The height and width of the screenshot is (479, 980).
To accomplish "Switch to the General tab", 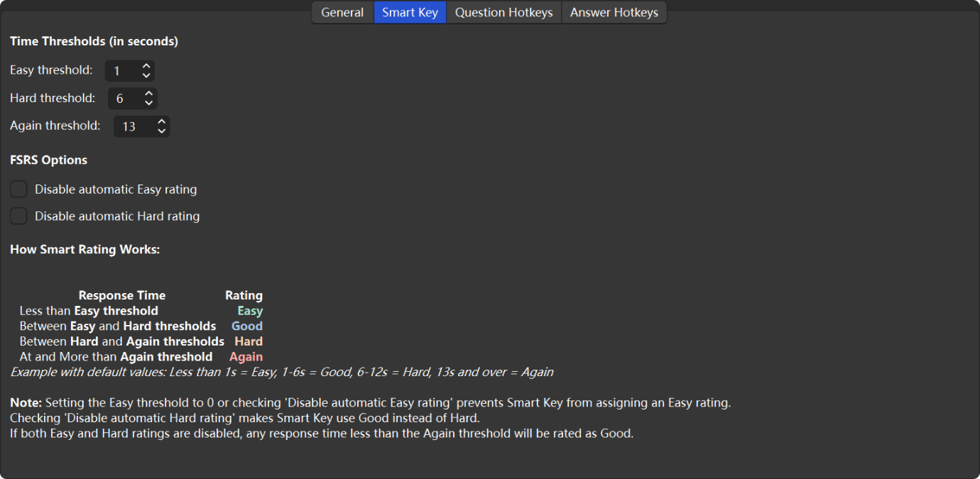I will [342, 13].
